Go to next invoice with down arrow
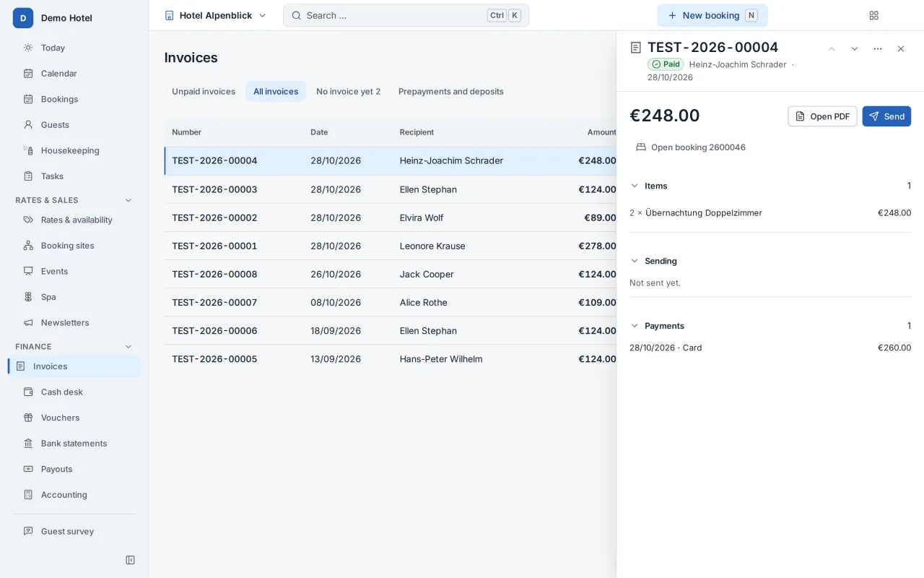Image resolution: width=924 pixels, height=578 pixels. [855, 49]
